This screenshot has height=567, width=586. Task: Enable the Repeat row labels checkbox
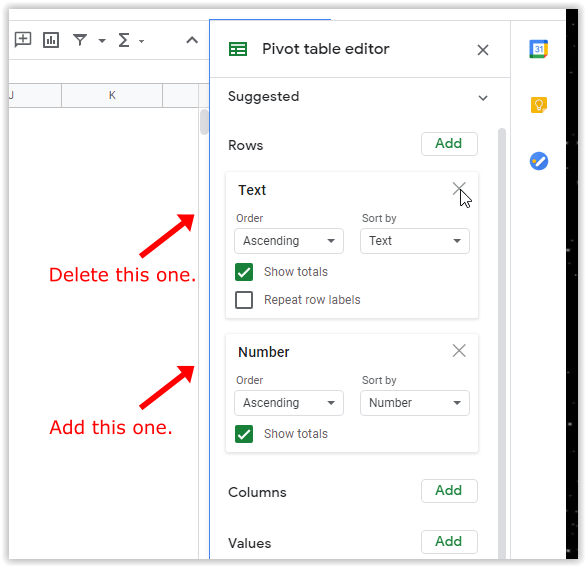pyautogui.click(x=244, y=300)
